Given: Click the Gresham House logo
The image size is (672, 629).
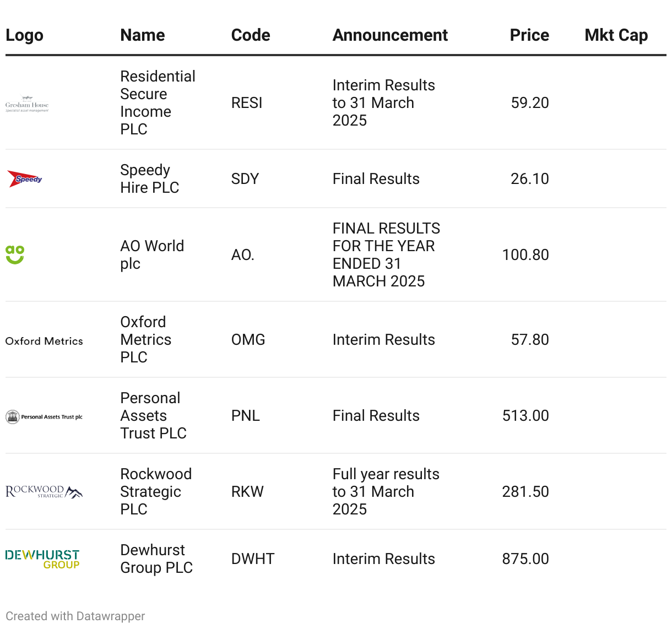Looking at the screenshot, I should pyautogui.click(x=27, y=103).
